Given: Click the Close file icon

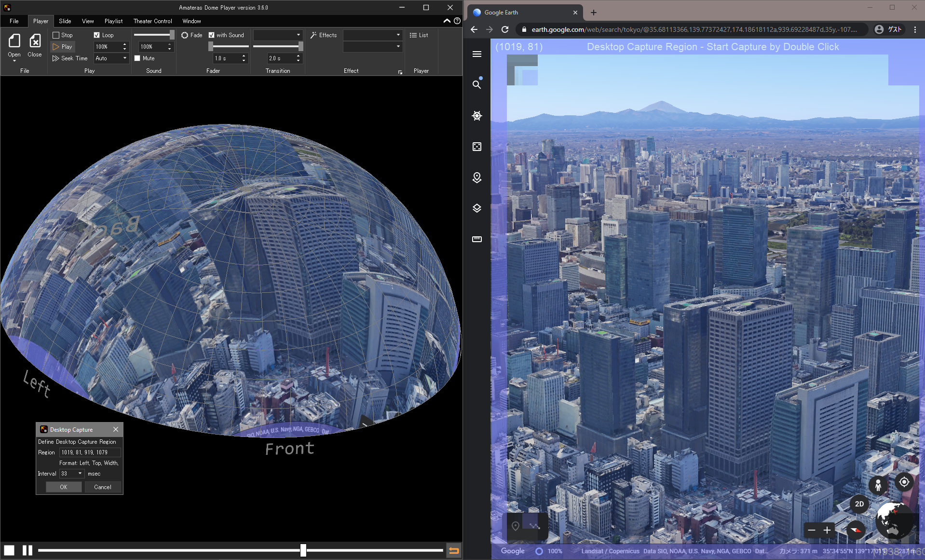Looking at the screenshot, I should [35, 41].
